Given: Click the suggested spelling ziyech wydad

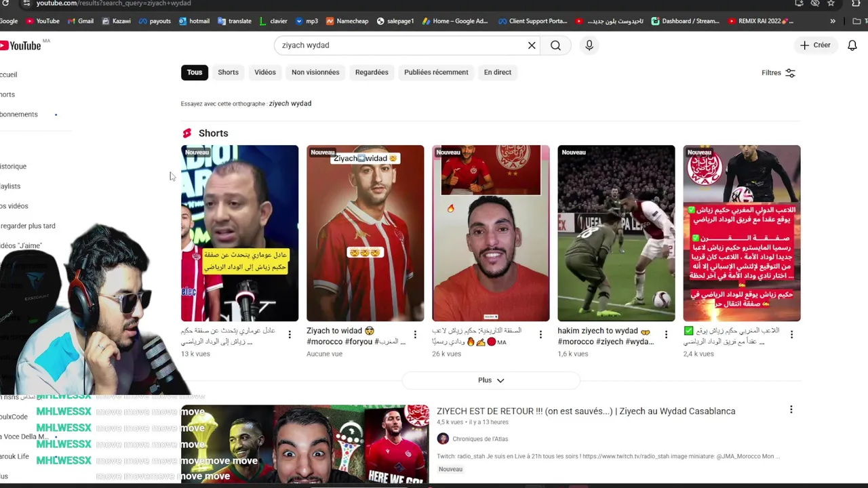Looking at the screenshot, I should [290, 104].
